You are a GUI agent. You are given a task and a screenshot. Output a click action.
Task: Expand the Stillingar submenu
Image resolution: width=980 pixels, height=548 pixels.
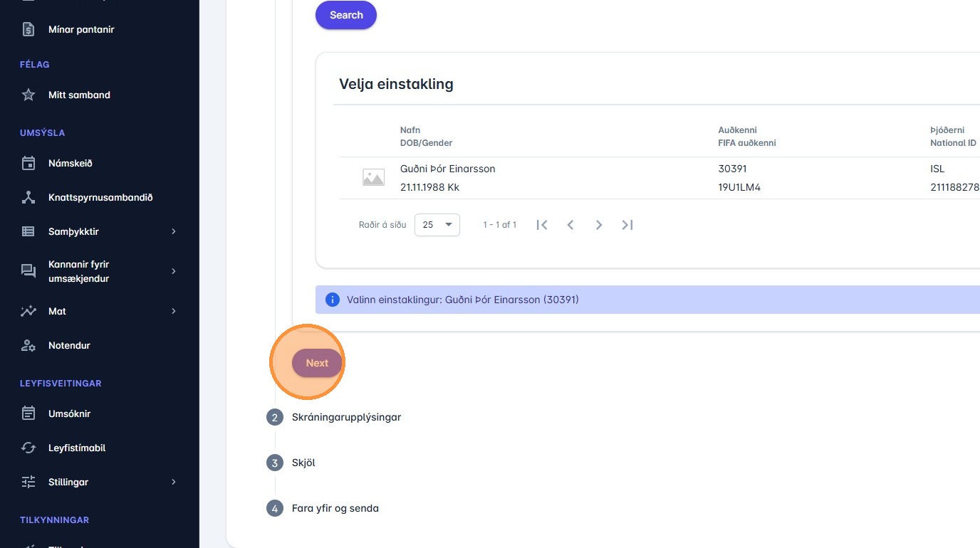pyautogui.click(x=173, y=482)
